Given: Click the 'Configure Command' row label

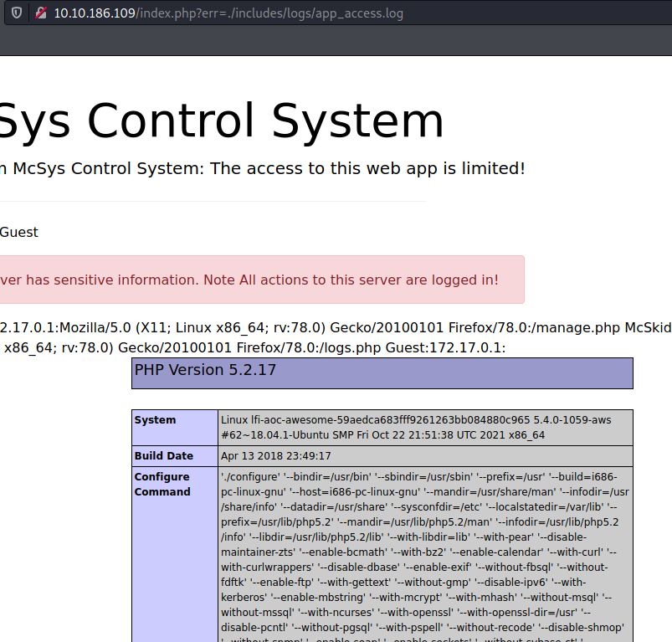Looking at the screenshot, I should [x=175, y=555].
